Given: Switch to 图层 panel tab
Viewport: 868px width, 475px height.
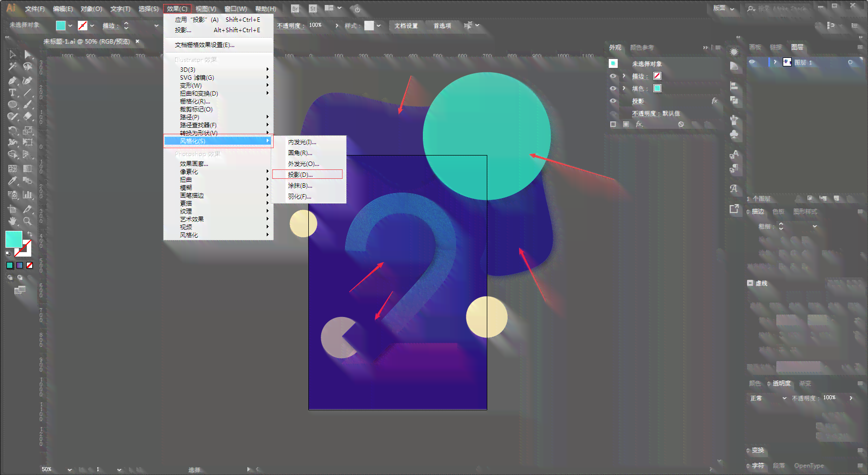Looking at the screenshot, I should [x=797, y=47].
